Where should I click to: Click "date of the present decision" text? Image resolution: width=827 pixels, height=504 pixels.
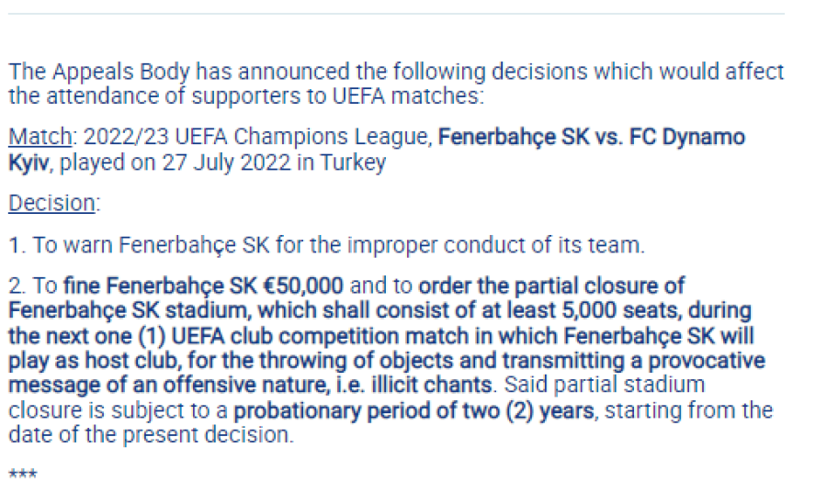149,435
